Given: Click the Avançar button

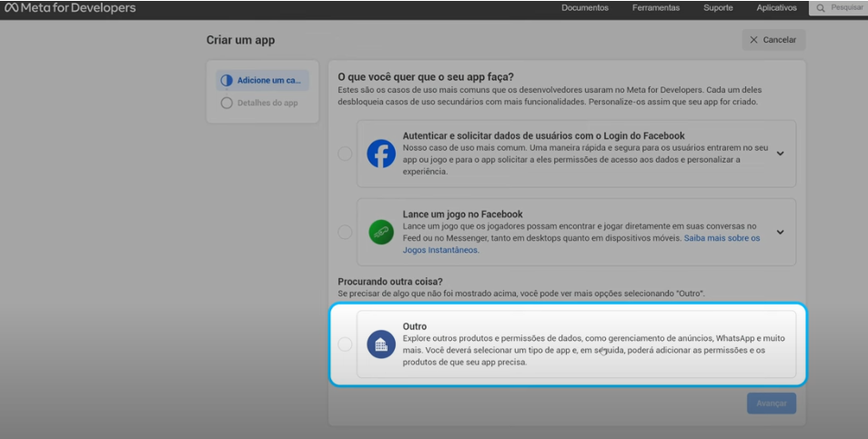Looking at the screenshot, I should 772,404.
